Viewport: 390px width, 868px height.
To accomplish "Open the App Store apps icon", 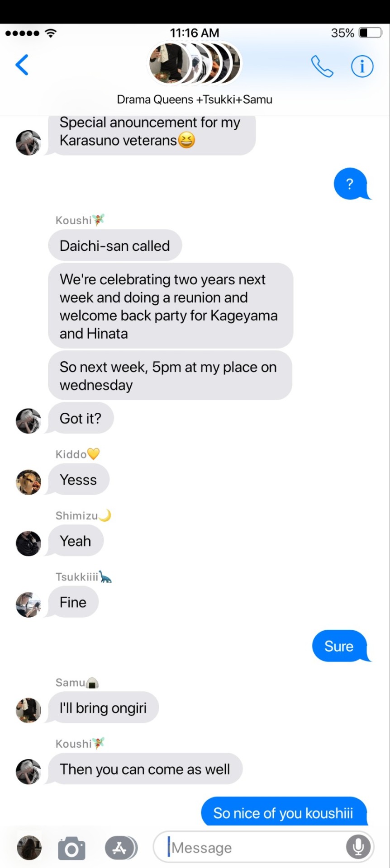I will pos(121,848).
